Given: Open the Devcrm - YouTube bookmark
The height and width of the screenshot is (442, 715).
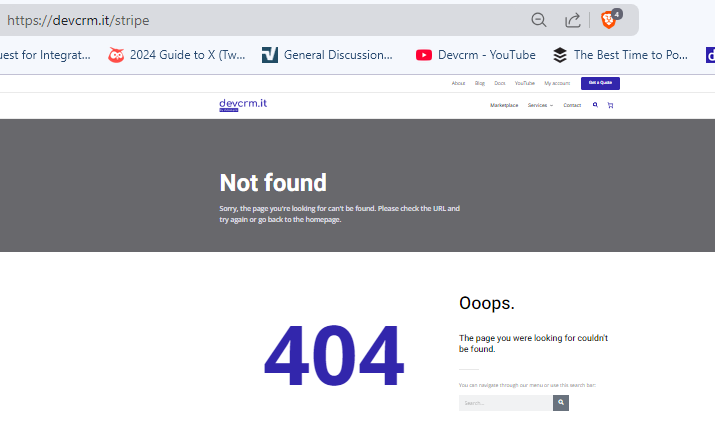Looking at the screenshot, I should [x=476, y=55].
